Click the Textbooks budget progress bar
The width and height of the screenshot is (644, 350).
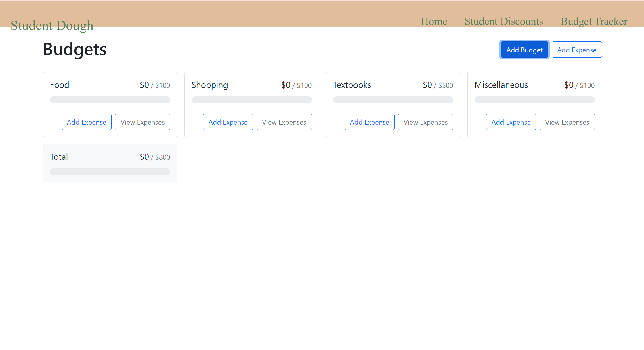393,100
